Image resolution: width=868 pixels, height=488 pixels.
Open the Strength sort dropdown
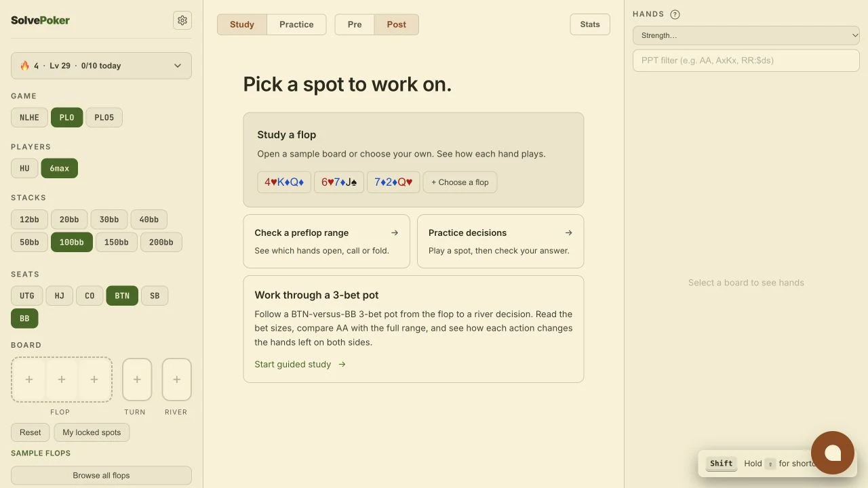coord(746,35)
